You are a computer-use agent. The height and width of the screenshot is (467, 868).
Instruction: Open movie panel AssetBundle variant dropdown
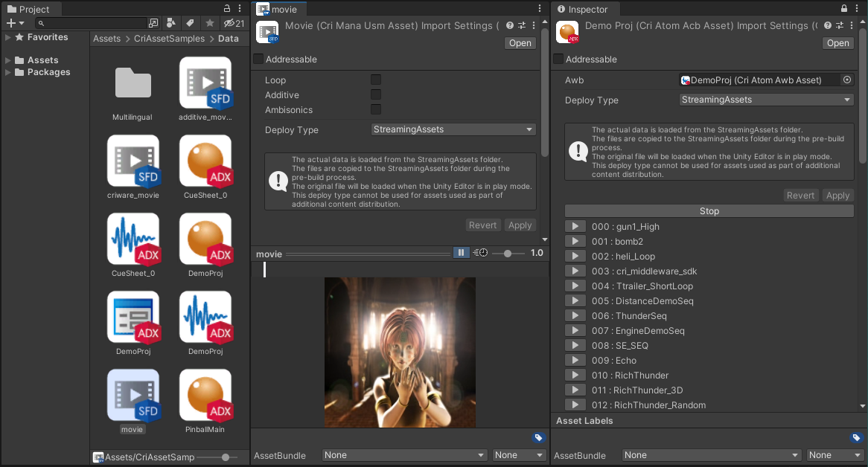(x=520, y=455)
